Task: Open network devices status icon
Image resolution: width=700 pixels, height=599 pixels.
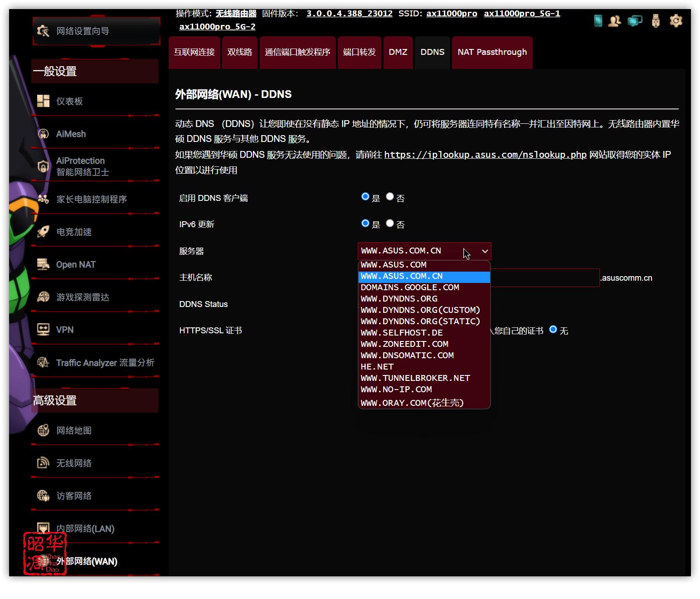Action: tap(635, 20)
